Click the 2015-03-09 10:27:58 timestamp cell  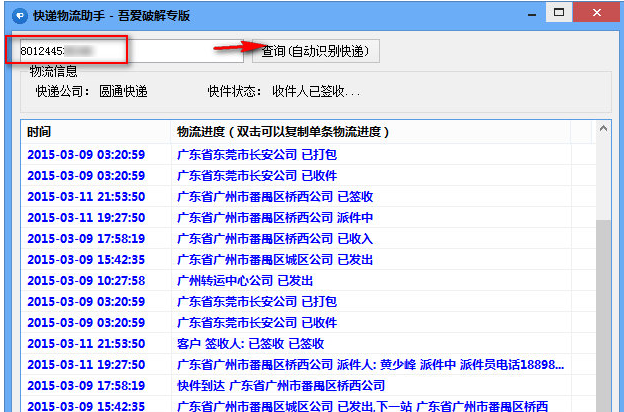point(86,281)
